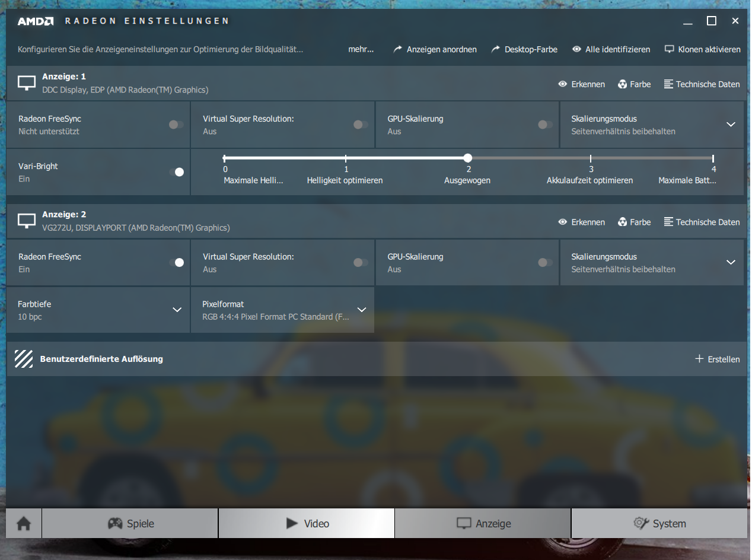This screenshot has height=560, width=752.
Task: Click the Vari-Bright slider handle at Ausgewogen
Action: 468,158
